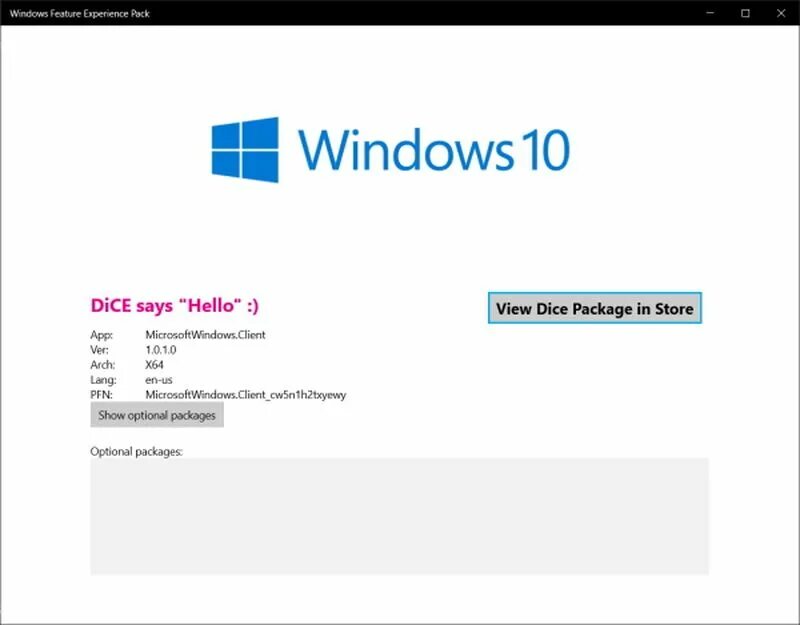Maximize the Windows Feature Experience Pack window
This screenshot has width=800, height=625.
[x=745, y=13]
